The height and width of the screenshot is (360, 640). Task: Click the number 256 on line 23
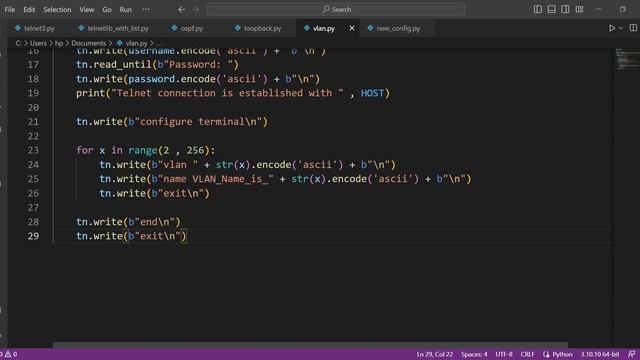click(x=195, y=150)
